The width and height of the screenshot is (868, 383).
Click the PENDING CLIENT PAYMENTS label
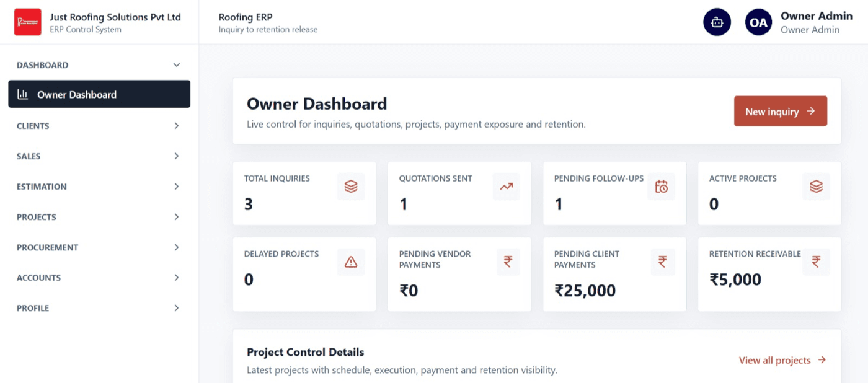[x=587, y=259]
